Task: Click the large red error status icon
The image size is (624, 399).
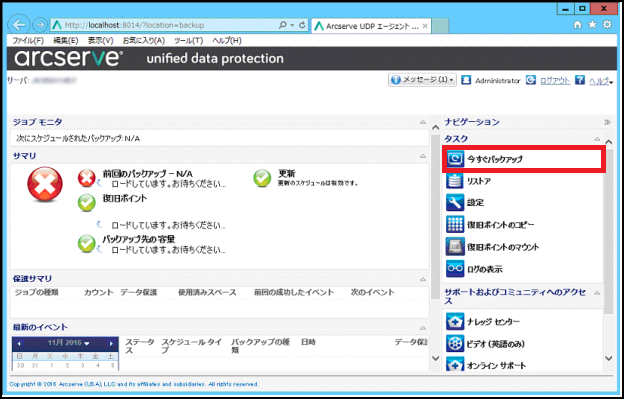Action: point(45,184)
